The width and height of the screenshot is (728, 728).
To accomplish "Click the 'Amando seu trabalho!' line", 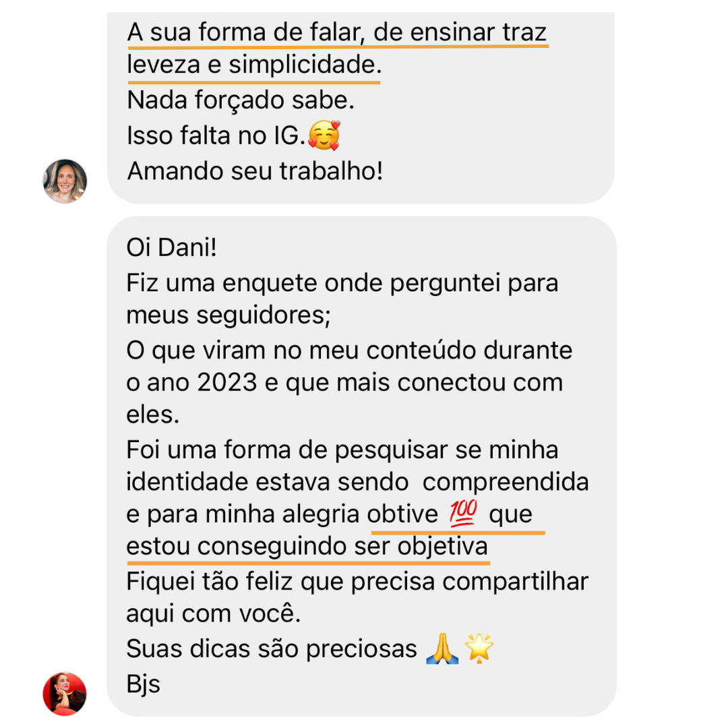I will pyautogui.click(x=255, y=171).
